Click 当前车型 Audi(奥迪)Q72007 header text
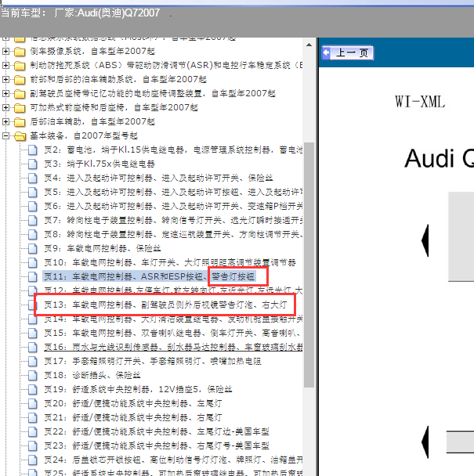This screenshot has width=474, height=476. click(80, 13)
